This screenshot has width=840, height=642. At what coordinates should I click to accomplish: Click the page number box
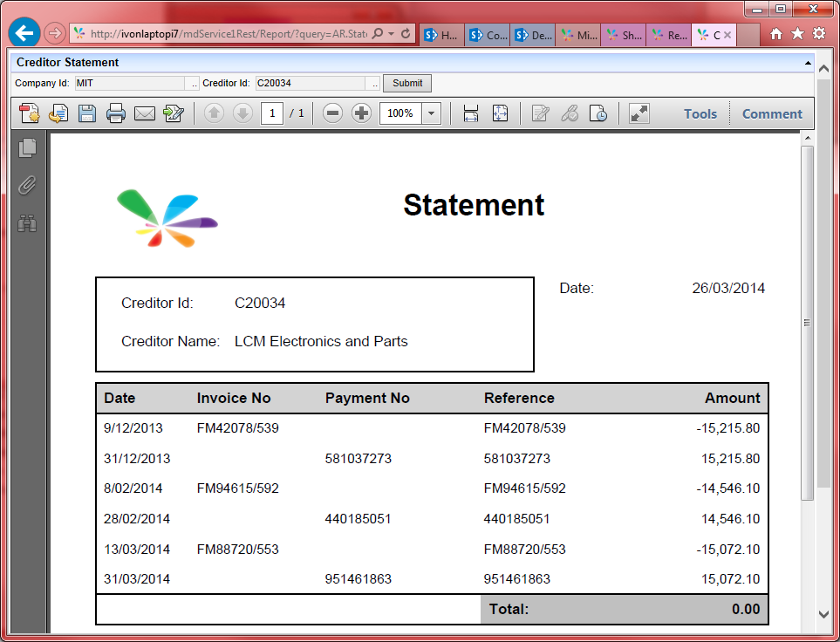click(272, 113)
